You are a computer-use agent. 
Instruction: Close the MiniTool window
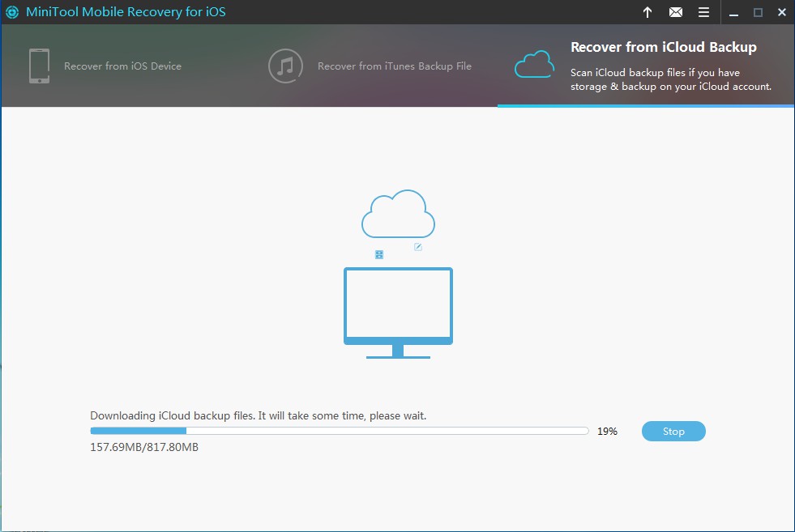tap(782, 13)
